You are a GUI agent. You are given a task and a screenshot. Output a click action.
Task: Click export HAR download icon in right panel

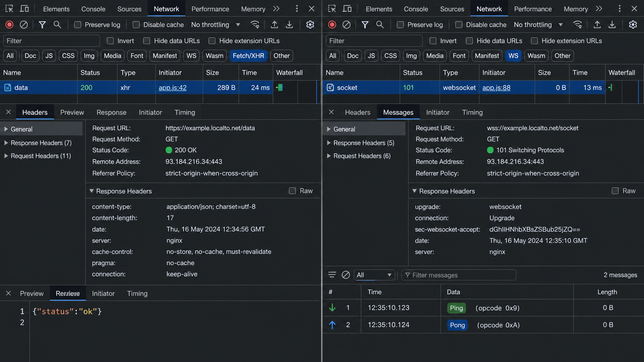click(x=612, y=25)
